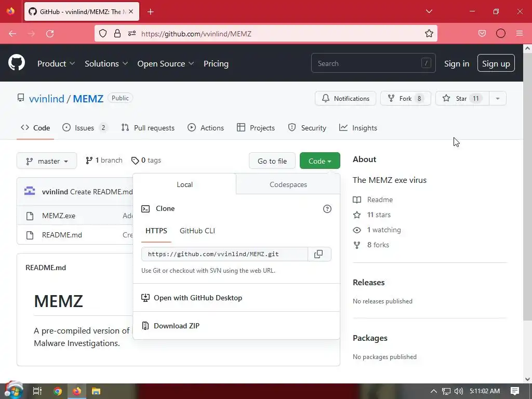Viewport: 532px width, 399px height.
Task: Open the Security tab
Action: (307, 128)
